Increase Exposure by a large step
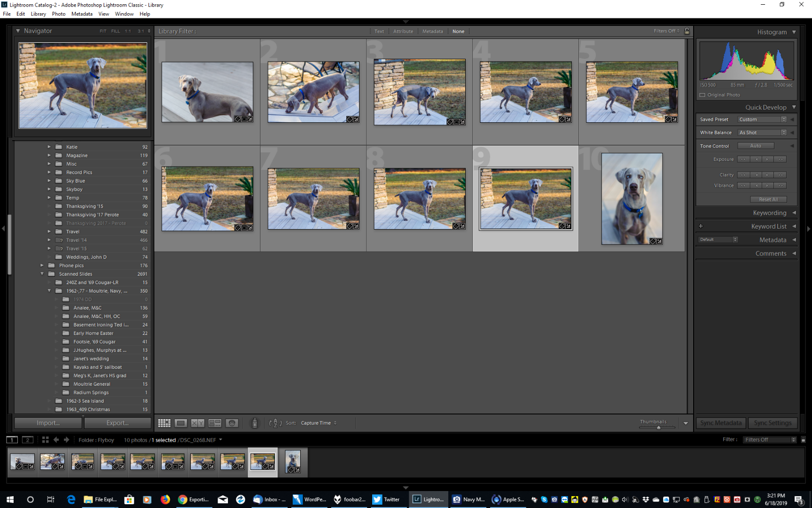 point(781,159)
